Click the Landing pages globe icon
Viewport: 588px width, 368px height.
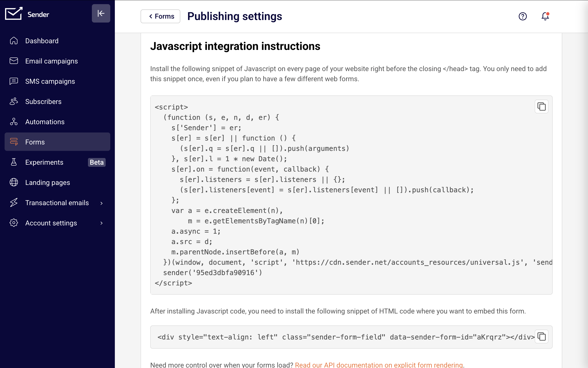click(x=14, y=182)
